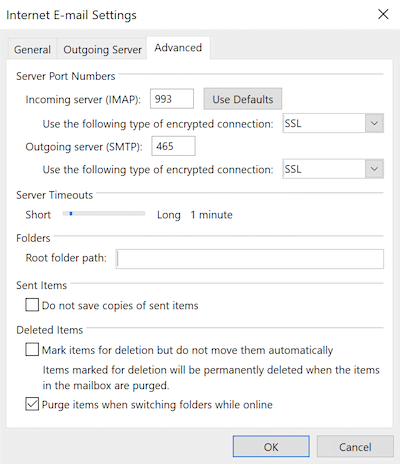Enable Do not save copies of sent items
The height and width of the screenshot is (464, 400).
[32, 305]
